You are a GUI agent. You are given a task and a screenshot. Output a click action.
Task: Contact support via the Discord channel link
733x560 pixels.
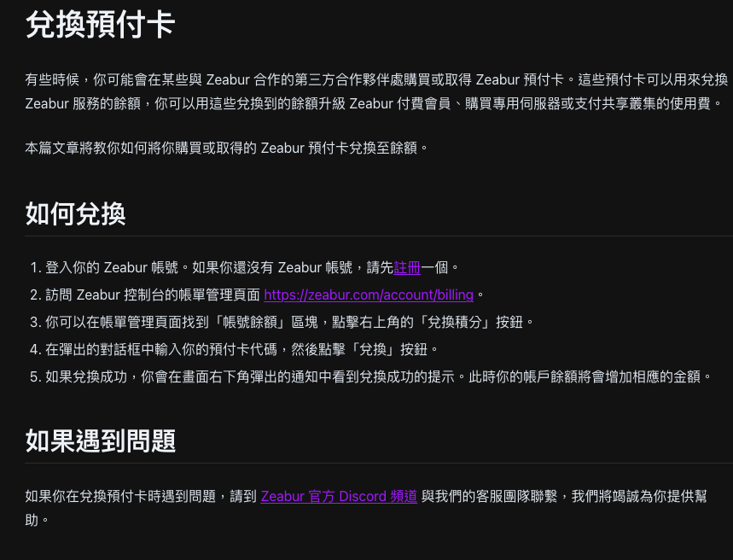pyautogui.click(x=339, y=497)
